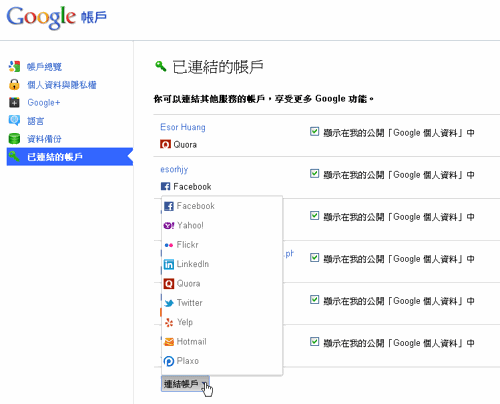The image size is (500, 404).
Task: Open the 語言 sidebar link
Action: tap(35, 121)
